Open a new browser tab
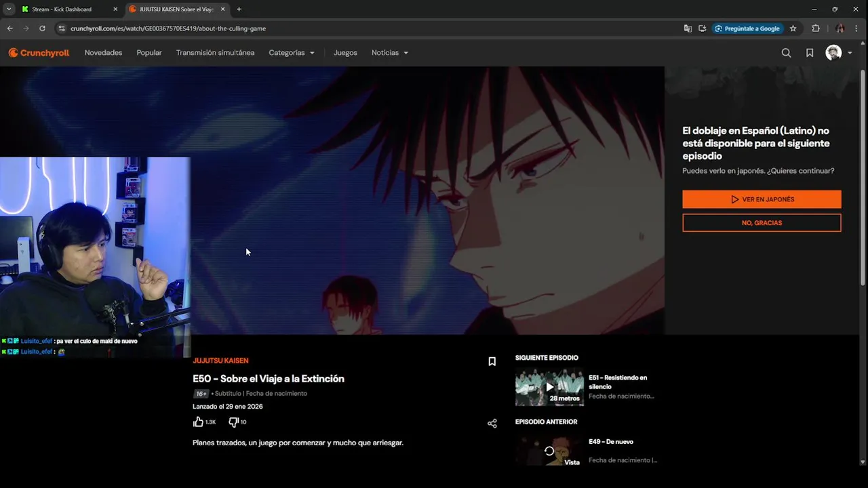Viewport: 868px width, 488px height. [x=239, y=9]
